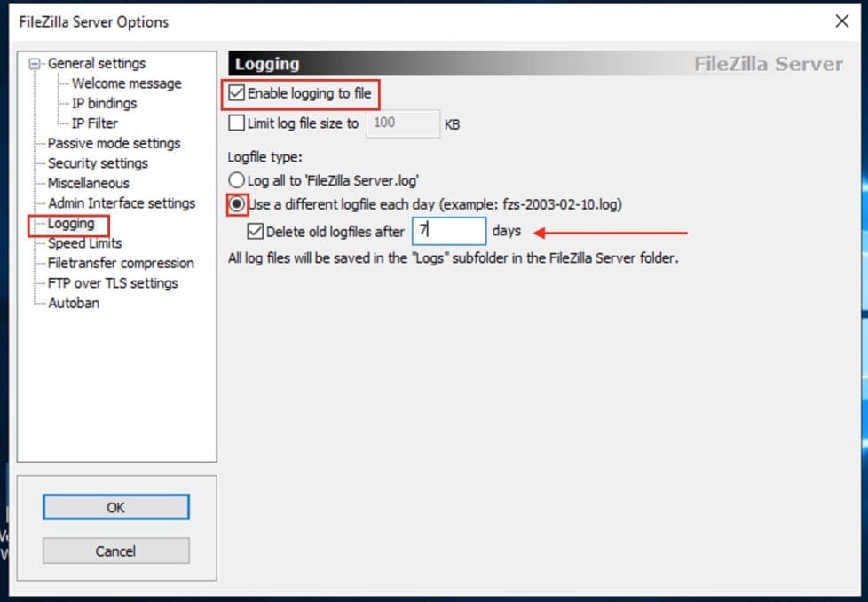Screen dimensions: 868x602
Task: Open IP Filter settings page
Action: [x=94, y=123]
